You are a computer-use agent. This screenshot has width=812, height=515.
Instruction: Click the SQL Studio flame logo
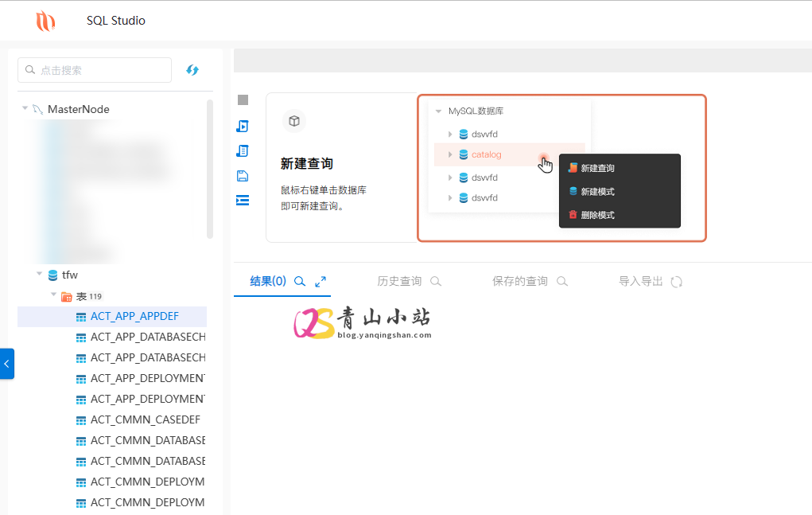click(45, 21)
